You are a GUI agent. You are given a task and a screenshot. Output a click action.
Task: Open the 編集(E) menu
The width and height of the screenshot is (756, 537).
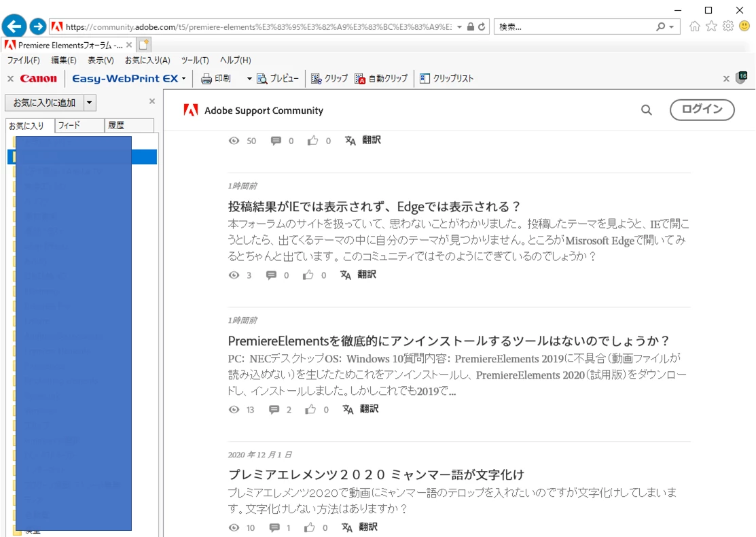pos(64,60)
